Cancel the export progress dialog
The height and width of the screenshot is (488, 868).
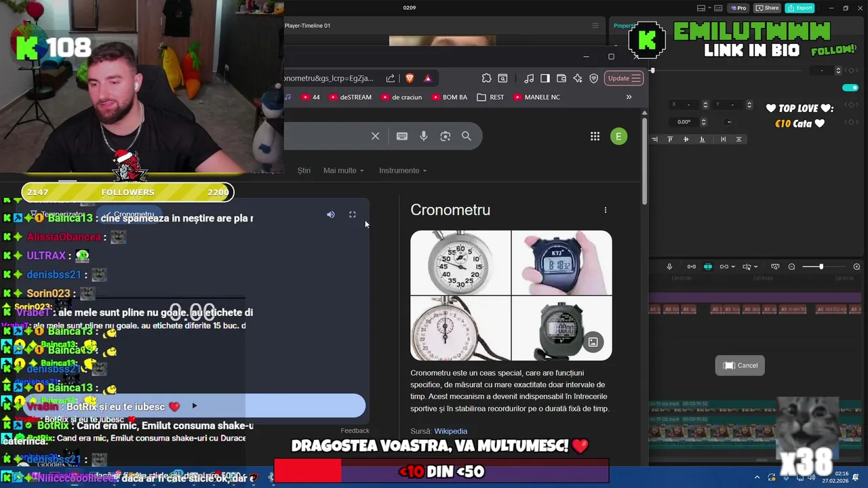740,365
